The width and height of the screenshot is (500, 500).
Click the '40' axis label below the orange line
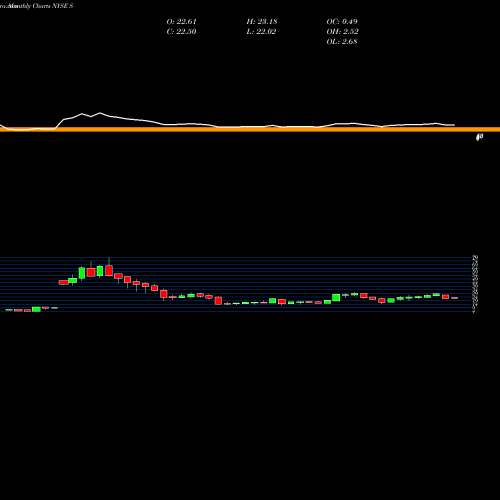pos(480,137)
